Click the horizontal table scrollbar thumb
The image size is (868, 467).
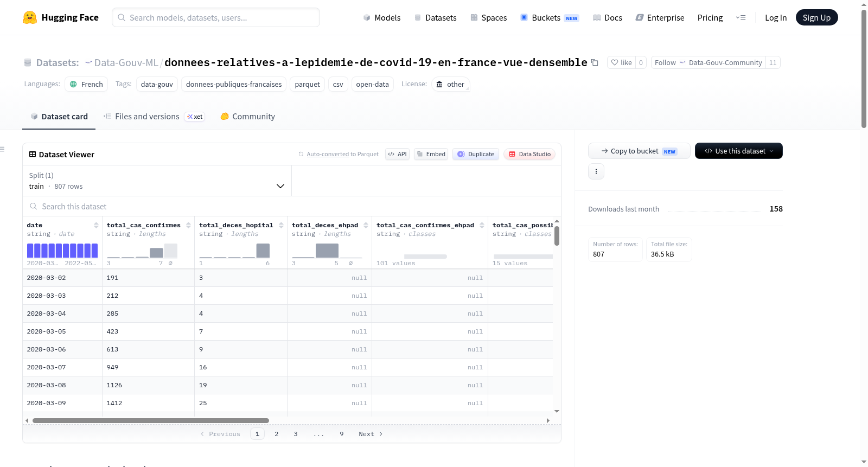pyautogui.click(x=151, y=420)
